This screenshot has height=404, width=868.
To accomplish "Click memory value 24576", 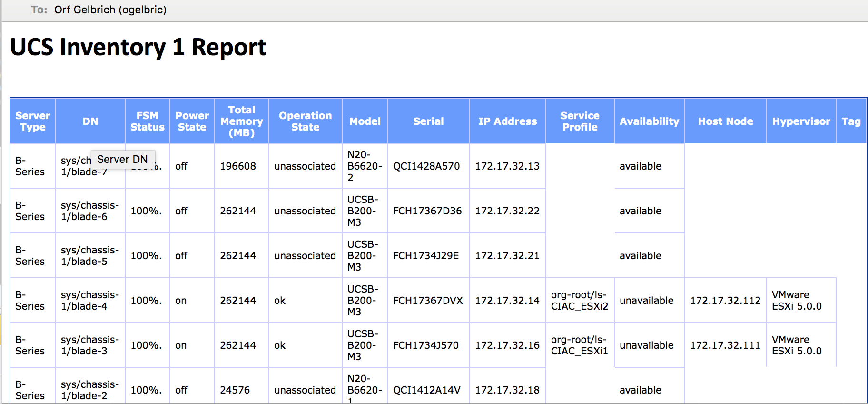I will (235, 390).
